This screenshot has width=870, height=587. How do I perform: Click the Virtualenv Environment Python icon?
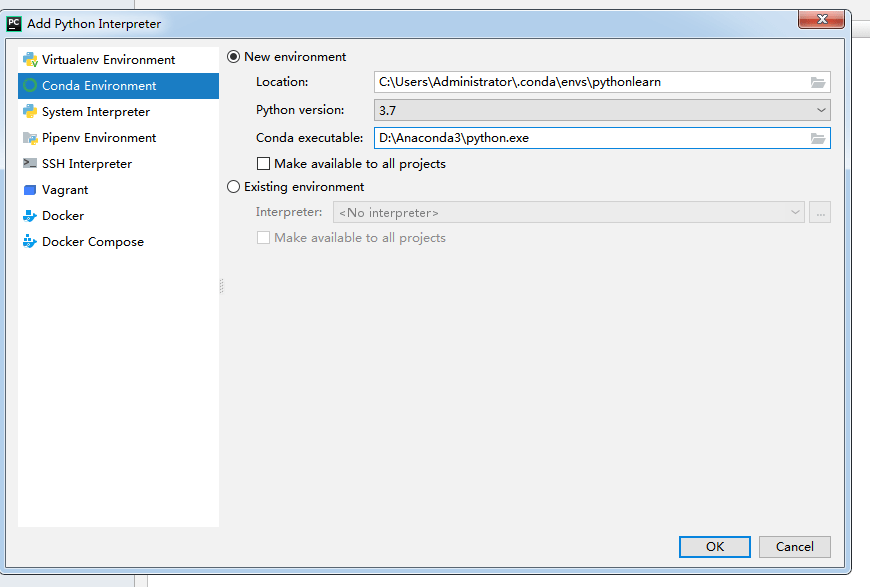(30, 60)
